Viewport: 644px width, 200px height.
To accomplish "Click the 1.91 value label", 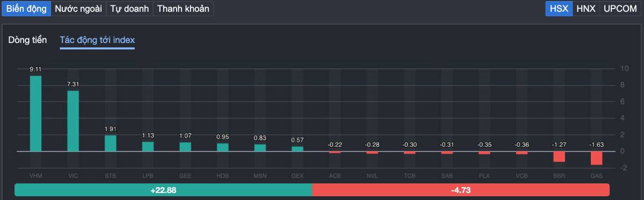I will (111, 129).
